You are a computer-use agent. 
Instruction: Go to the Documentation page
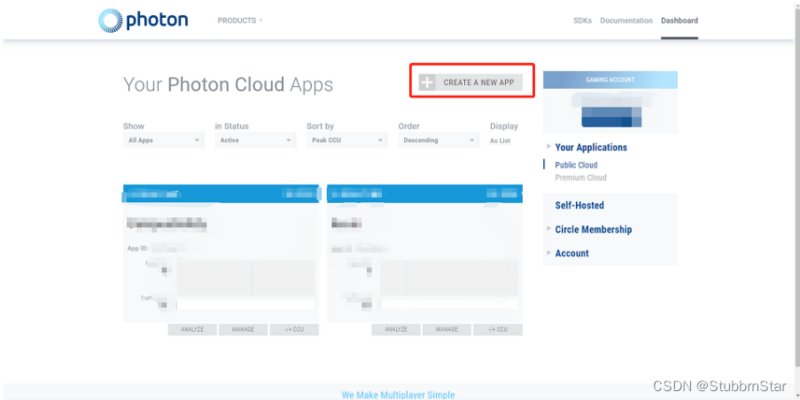click(x=626, y=20)
